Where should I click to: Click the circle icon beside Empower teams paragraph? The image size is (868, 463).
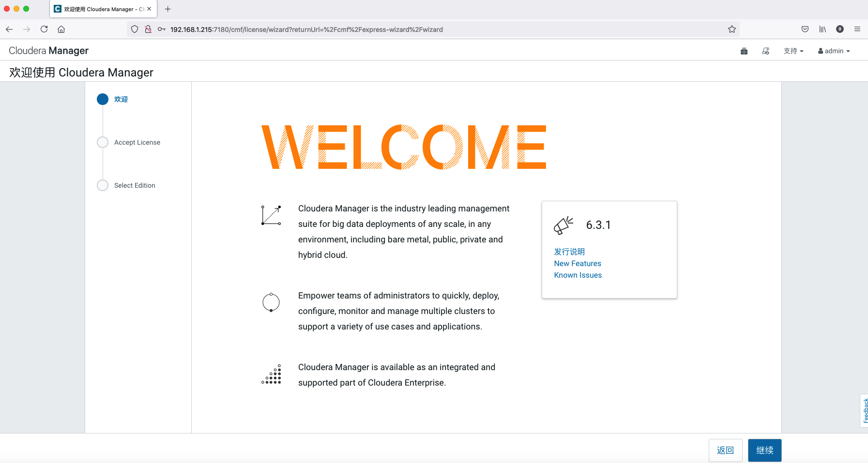(x=271, y=302)
